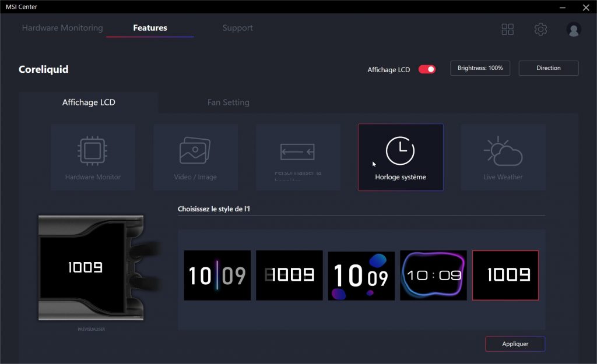Image resolution: width=597 pixels, height=364 pixels.
Task: Select the Horloge système clock tile
Action: tap(401, 157)
